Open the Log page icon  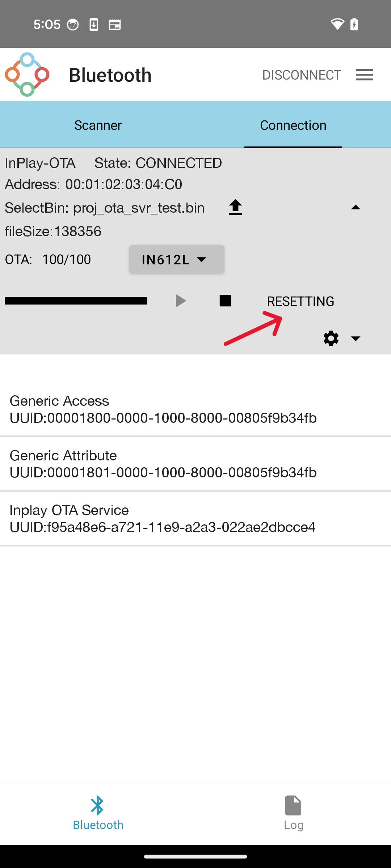click(293, 805)
